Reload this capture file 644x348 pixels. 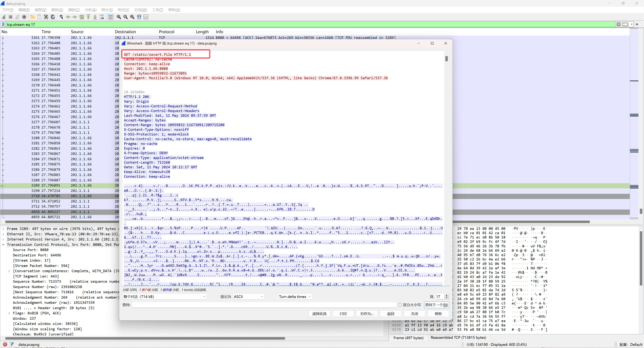point(53,17)
